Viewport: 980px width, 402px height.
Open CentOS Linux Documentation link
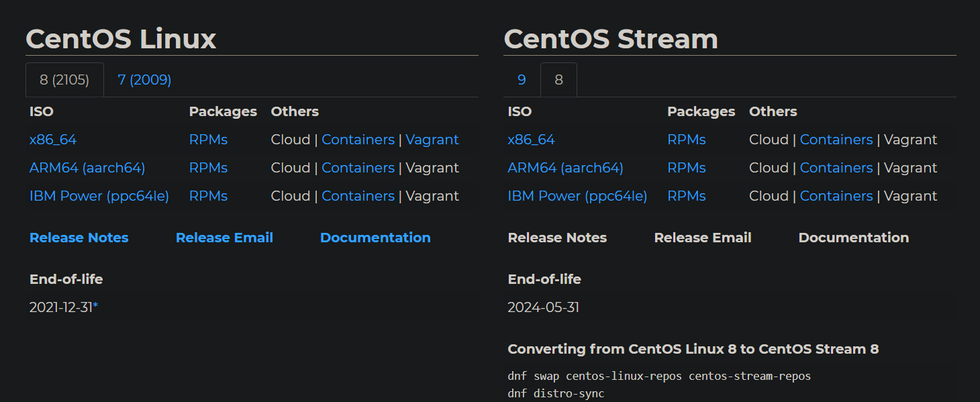tap(375, 238)
